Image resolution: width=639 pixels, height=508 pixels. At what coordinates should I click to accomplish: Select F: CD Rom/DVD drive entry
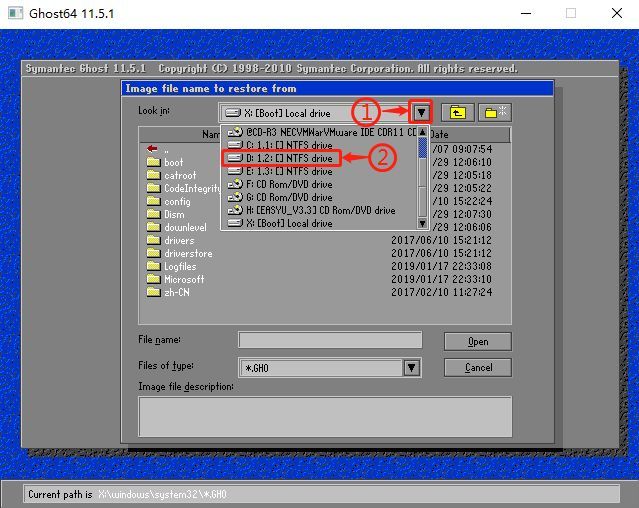[320, 184]
